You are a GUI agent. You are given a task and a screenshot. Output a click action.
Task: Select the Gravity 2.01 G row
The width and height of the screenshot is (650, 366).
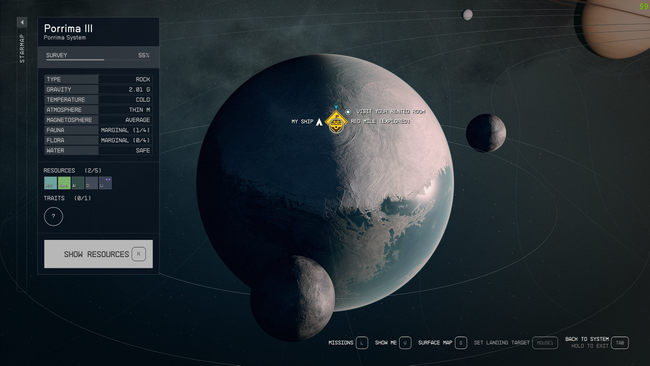click(98, 89)
